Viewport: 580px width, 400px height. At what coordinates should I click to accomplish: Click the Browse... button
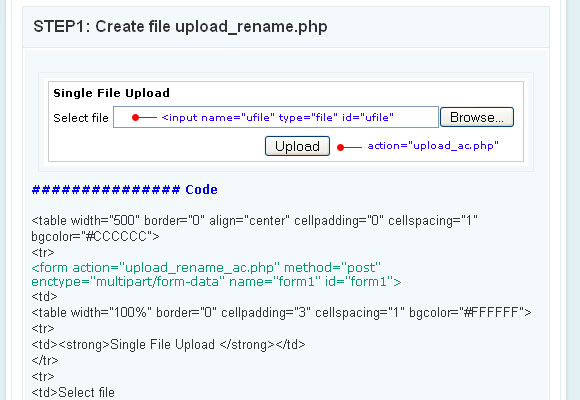(x=477, y=117)
